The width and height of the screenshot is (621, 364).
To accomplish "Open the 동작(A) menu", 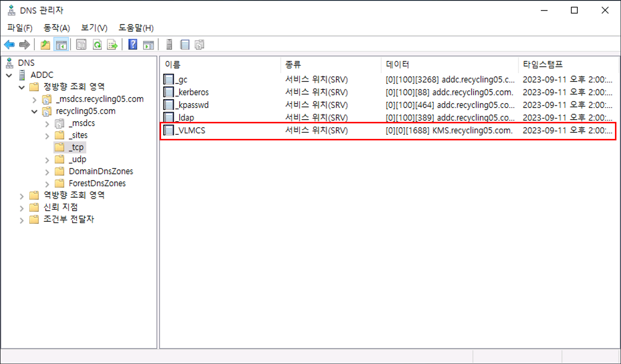I will point(57,28).
